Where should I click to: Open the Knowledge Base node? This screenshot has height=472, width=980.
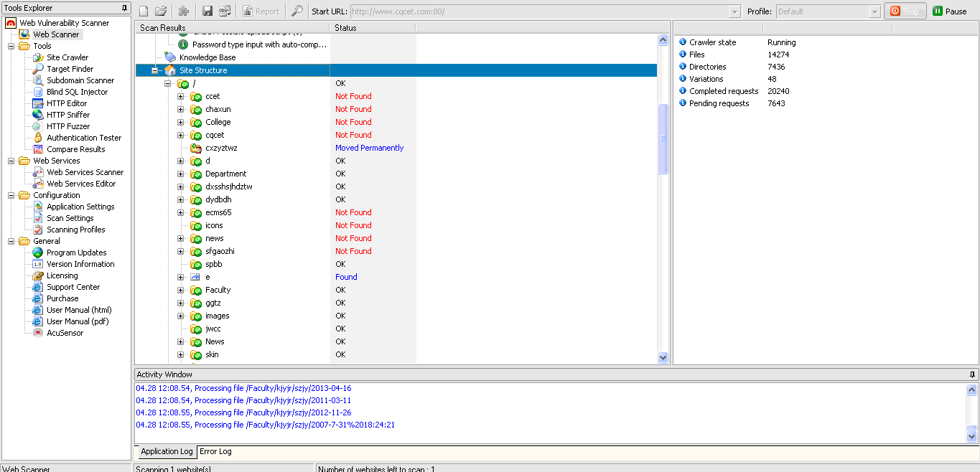tap(207, 57)
